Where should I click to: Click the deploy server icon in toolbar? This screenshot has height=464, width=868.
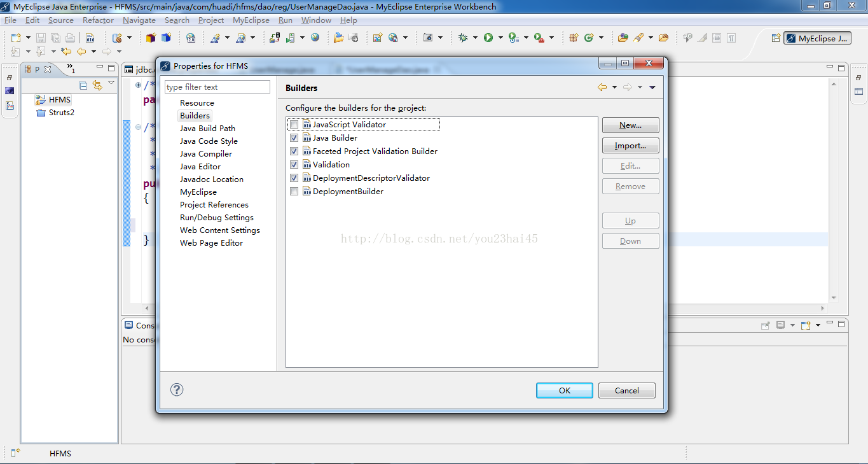[x=274, y=38]
